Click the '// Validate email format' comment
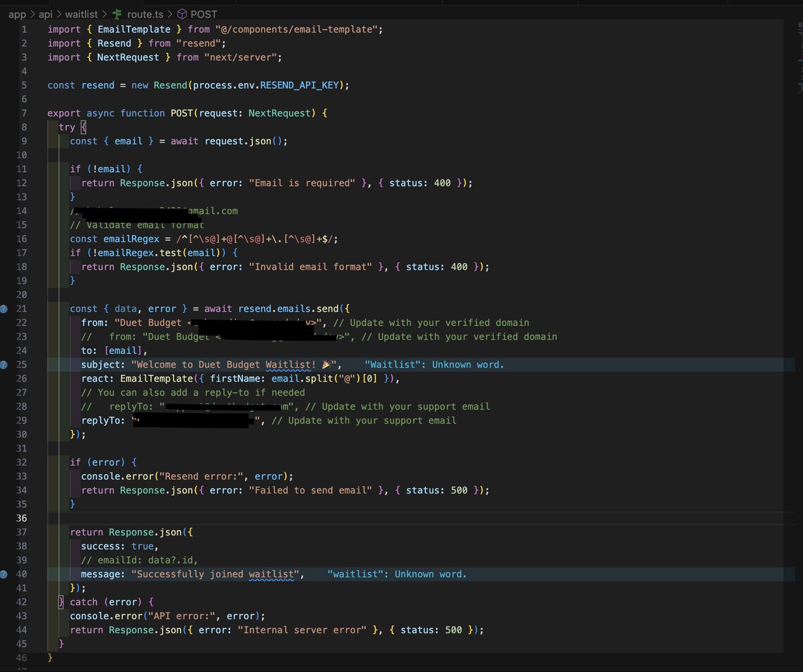 [137, 225]
